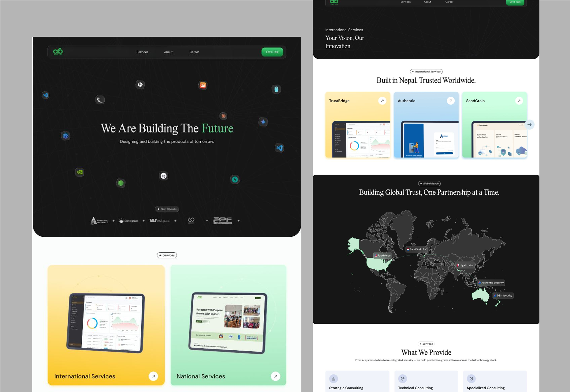The width and height of the screenshot is (570, 392).
Task: Open TrustBridge card arrow
Action: pyautogui.click(x=382, y=101)
